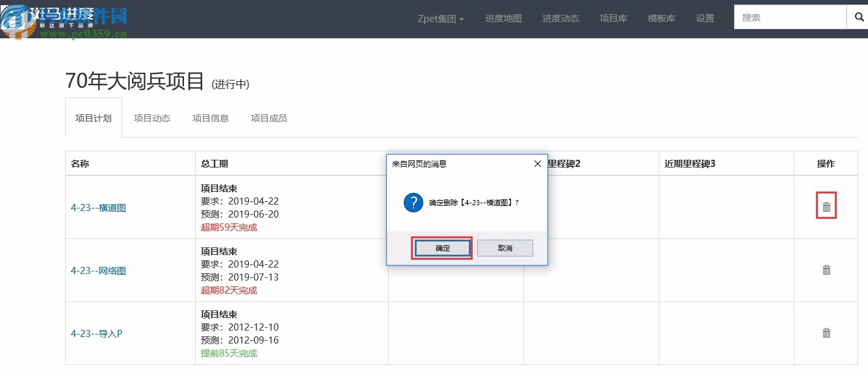This screenshot has height=376, width=868.
Task: Click the blue question mark in the dialog
Action: click(414, 203)
